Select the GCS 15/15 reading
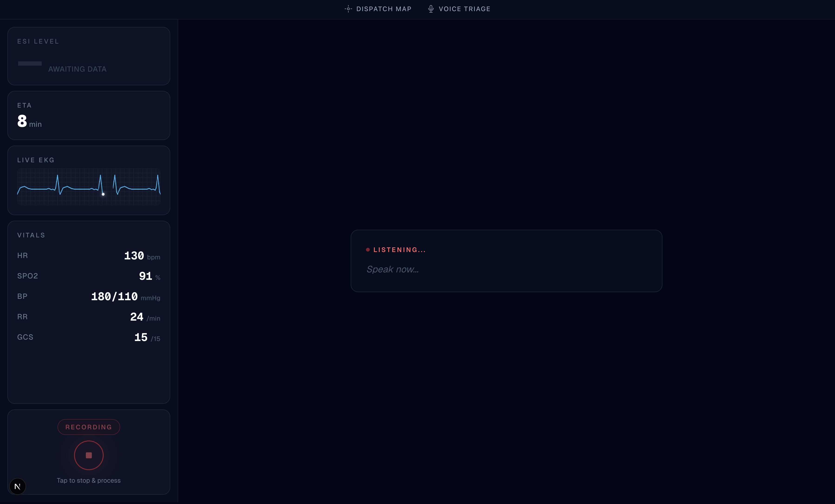Image resolution: width=835 pixels, height=504 pixels. (x=141, y=337)
